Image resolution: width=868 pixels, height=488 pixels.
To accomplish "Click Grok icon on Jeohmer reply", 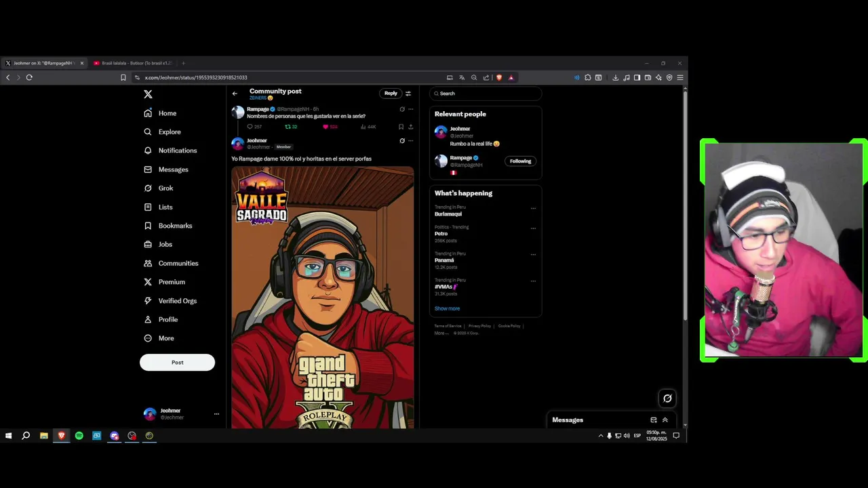I will 401,141.
